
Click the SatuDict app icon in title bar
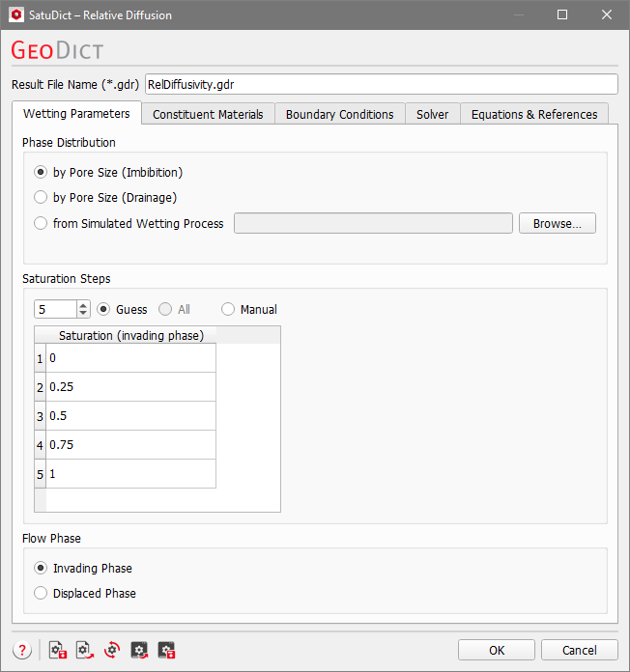point(16,15)
